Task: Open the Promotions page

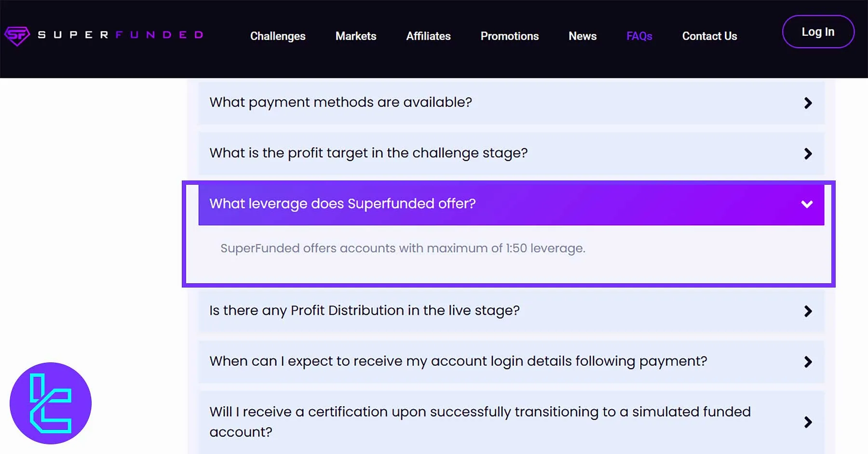Action: click(509, 36)
